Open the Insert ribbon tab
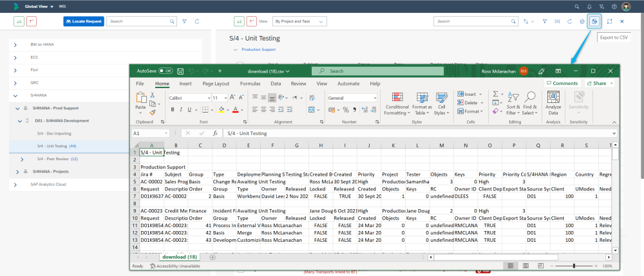The height and width of the screenshot is (276, 644). click(185, 84)
